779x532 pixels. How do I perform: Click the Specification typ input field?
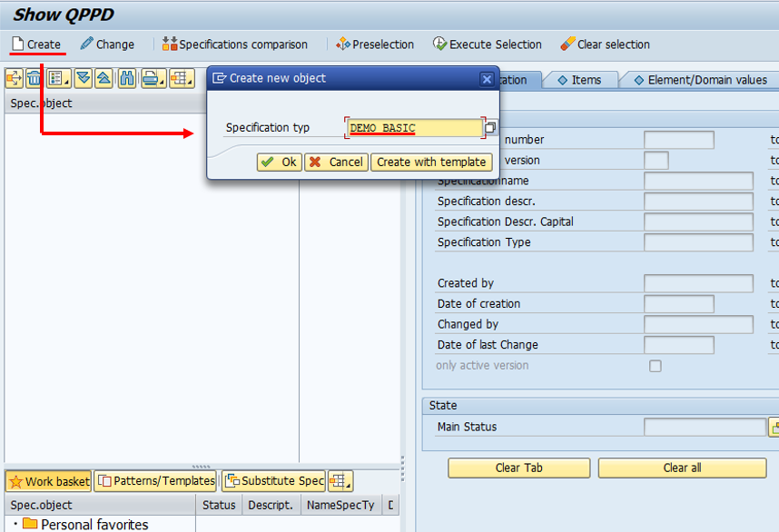[414, 128]
